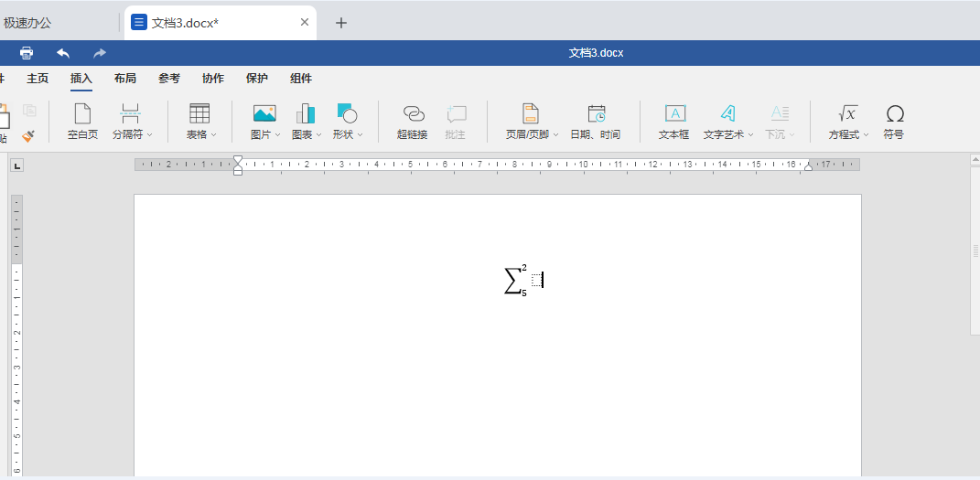This screenshot has height=480, width=980.
Task: Expand the 页眉/页脚 dropdown arrow
Action: pos(555,134)
